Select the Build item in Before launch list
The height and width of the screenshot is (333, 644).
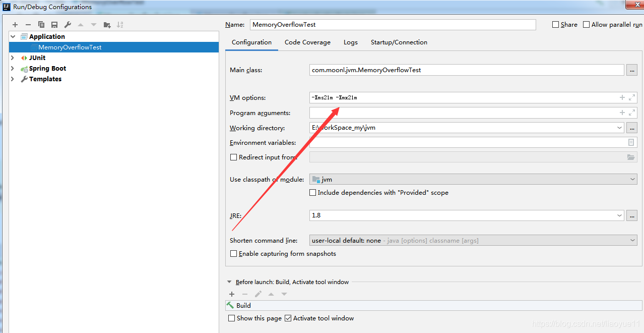pyautogui.click(x=434, y=305)
